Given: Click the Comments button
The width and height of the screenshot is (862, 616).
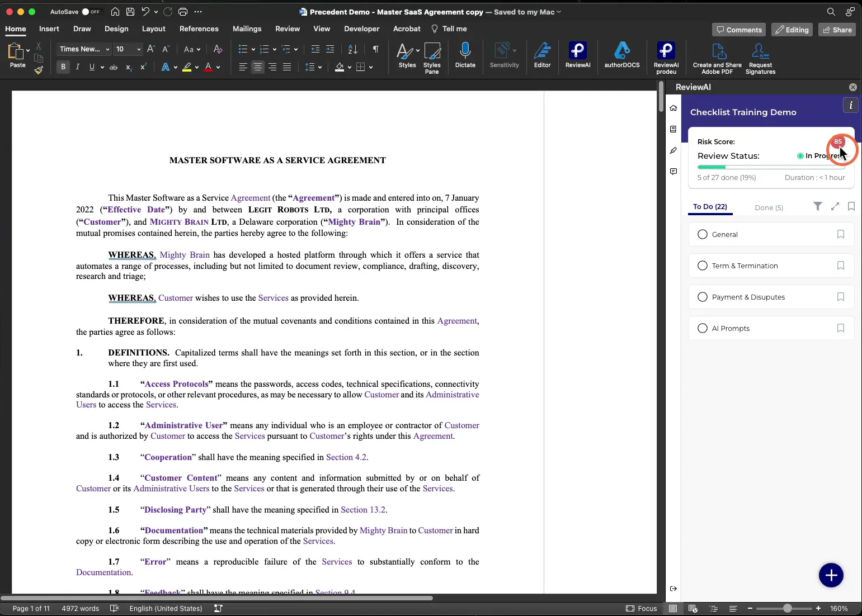Looking at the screenshot, I should (739, 30).
